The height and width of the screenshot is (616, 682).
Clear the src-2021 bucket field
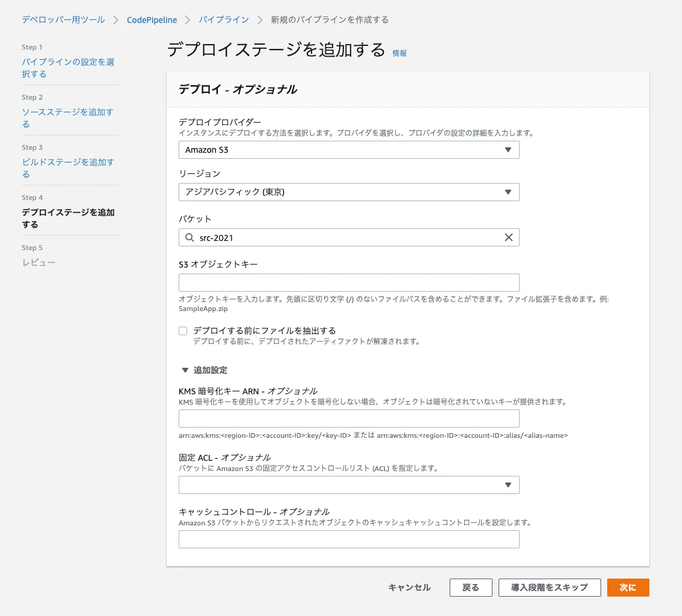[x=508, y=237]
